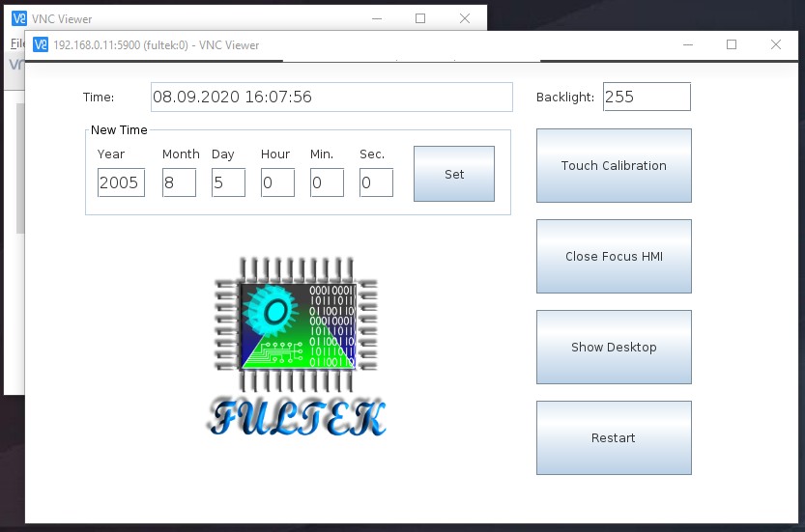The image size is (805, 532).
Task: Select the Sec. input box
Action: tap(376, 182)
